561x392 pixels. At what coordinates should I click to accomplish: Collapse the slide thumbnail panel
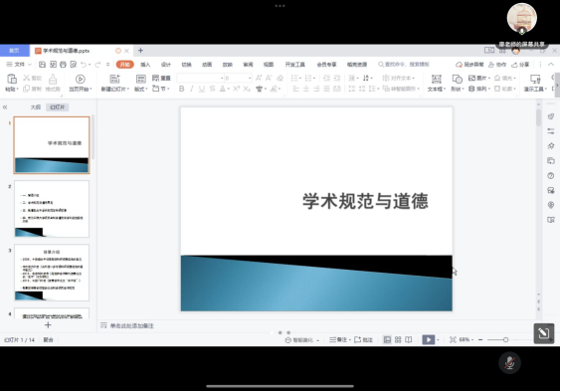pos(5,107)
